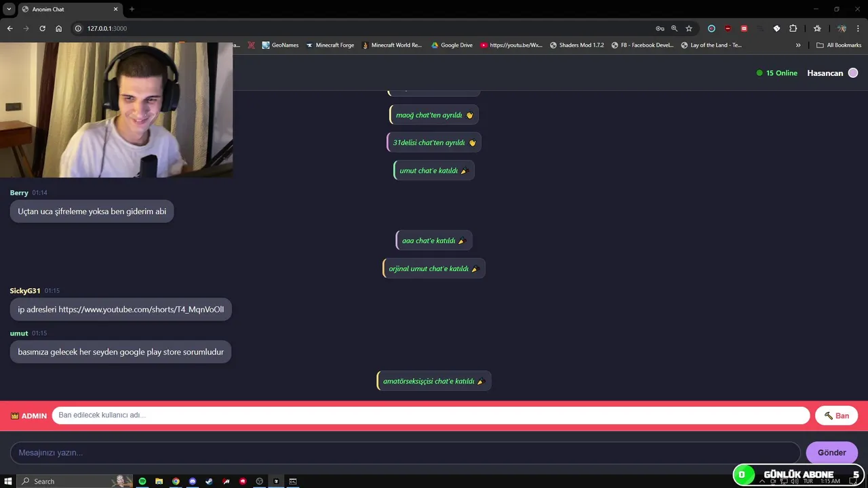Click the 'umut chat'e katıldı' notice

pyautogui.click(x=433, y=171)
